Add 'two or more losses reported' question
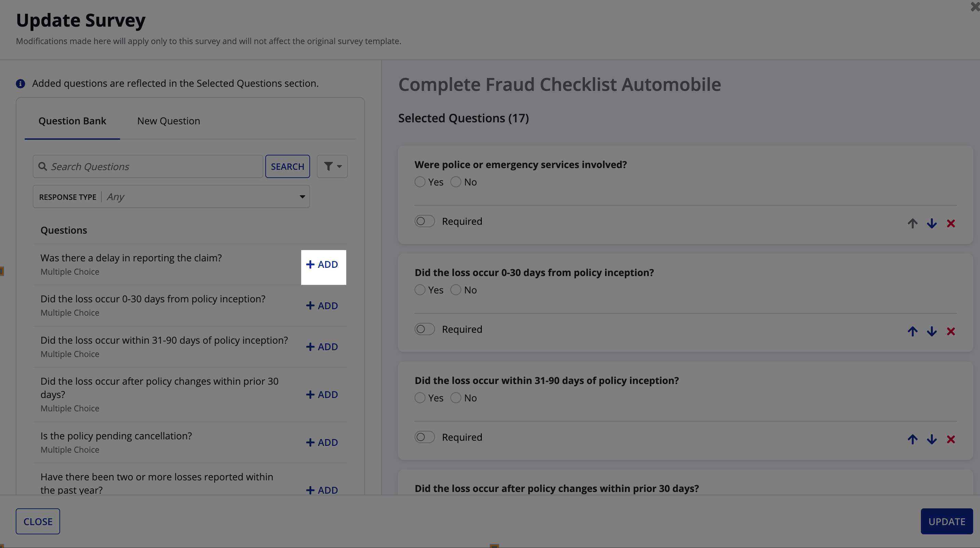The image size is (980, 548). [322, 490]
